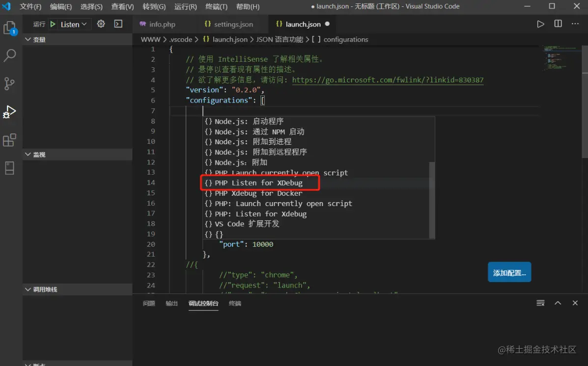The image size is (588, 366).
Task: Close the bottom panel
Action: 575,303
